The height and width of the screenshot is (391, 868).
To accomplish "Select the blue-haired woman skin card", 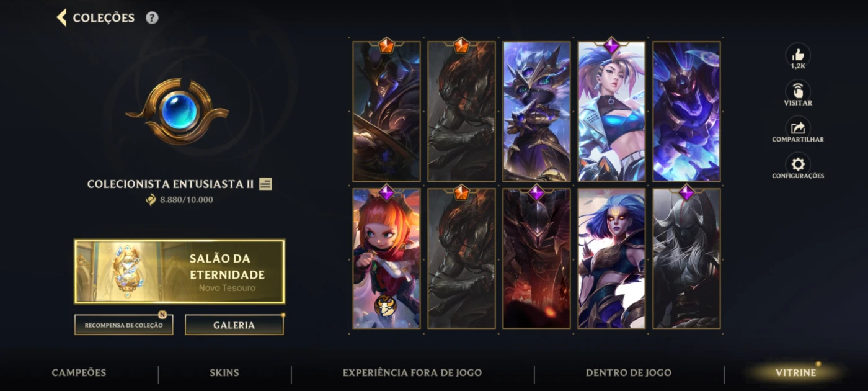I will click(x=612, y=258).
